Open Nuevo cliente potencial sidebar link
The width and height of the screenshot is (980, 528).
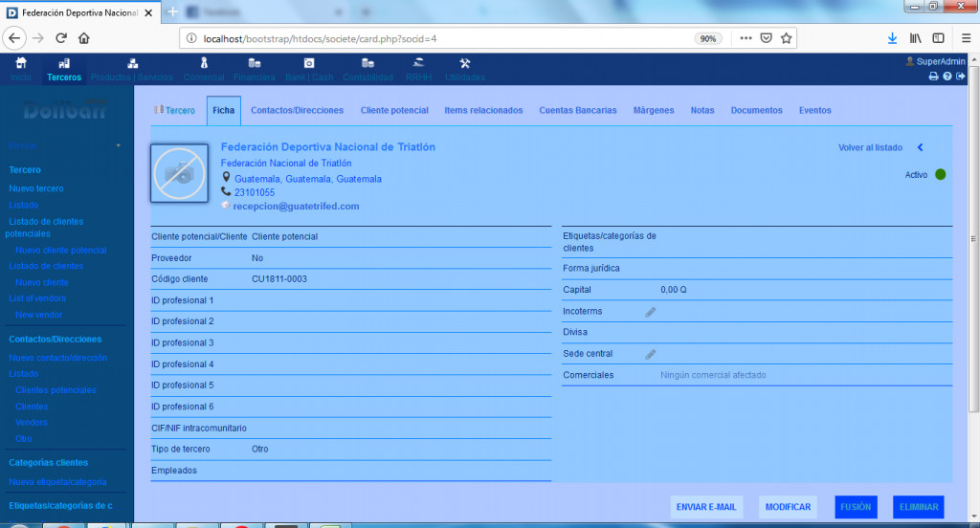click(60, 250)
